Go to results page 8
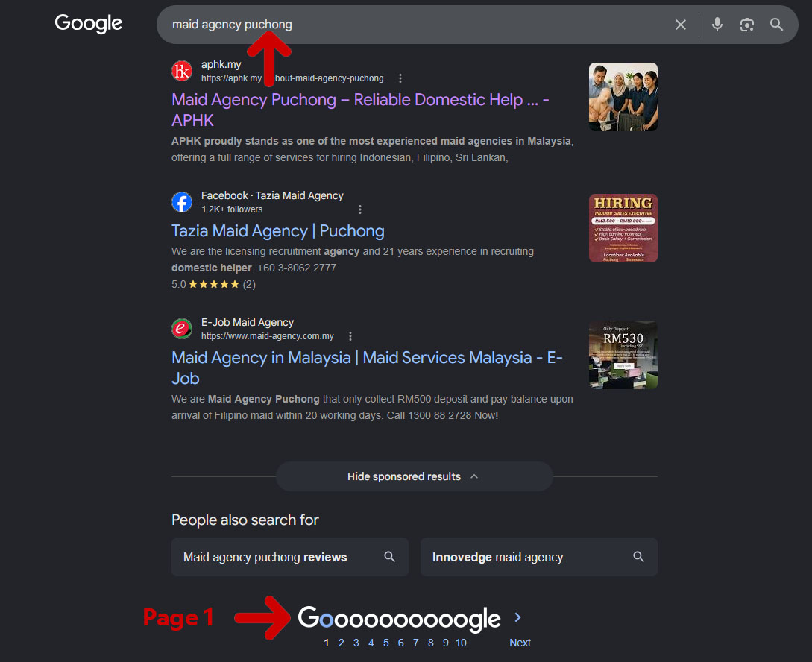This screenshot has width=812, height=662. [x=431, y=643]
